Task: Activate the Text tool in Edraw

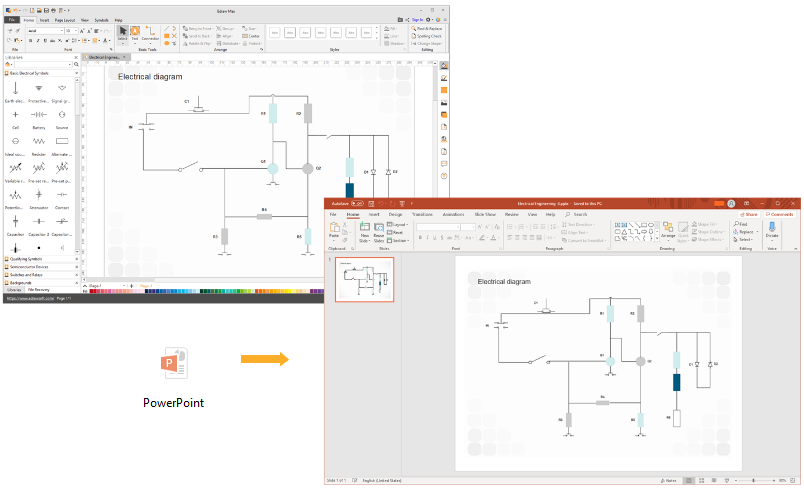Action: (x=135, y=33)
